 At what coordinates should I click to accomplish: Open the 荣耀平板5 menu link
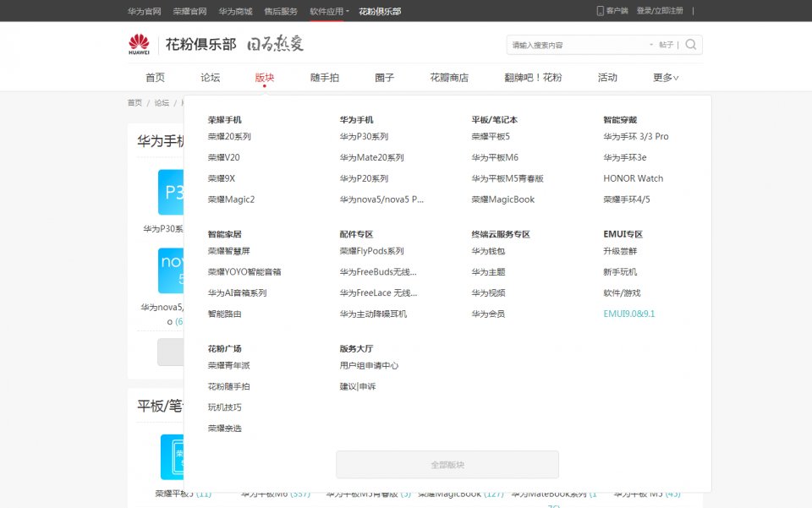click(x=491, y=137)
